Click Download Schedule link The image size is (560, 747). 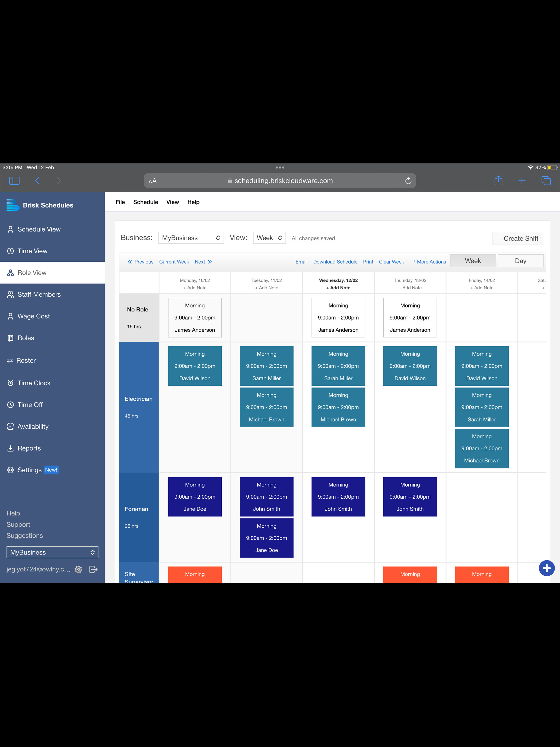click(335, 262)
